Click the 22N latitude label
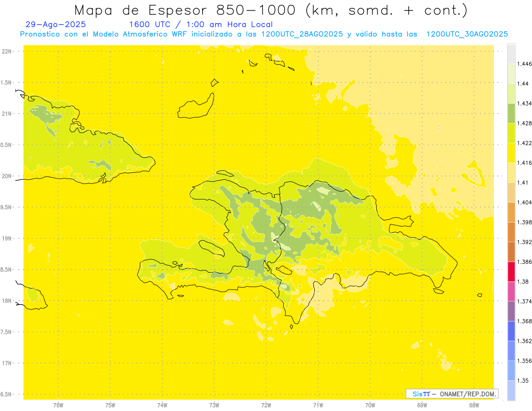The width and height of the screenshot is (532, 411). point(7,51)
